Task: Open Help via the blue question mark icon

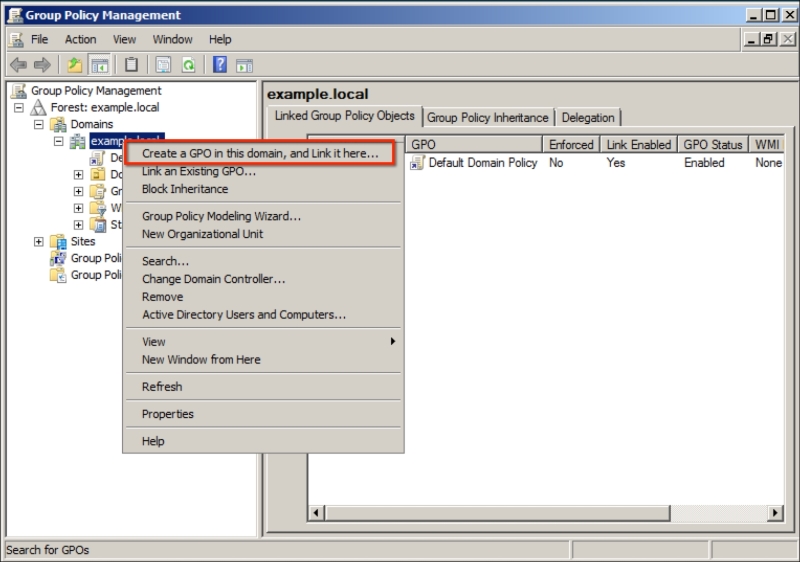Action: [219, 65]
